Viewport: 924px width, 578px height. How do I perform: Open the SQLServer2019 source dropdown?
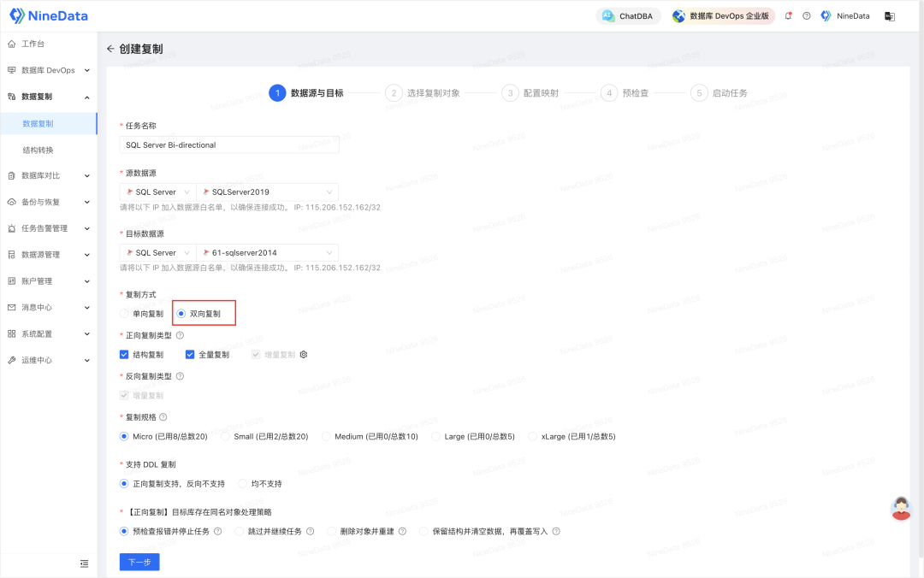coord(267,192)
